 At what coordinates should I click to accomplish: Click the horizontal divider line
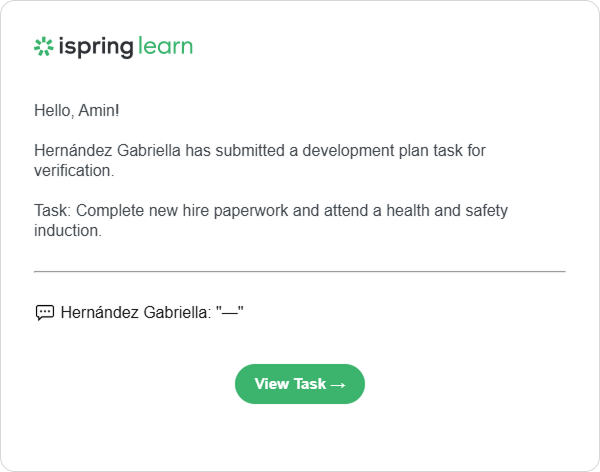pyautogui.click(x=300, y=271)
